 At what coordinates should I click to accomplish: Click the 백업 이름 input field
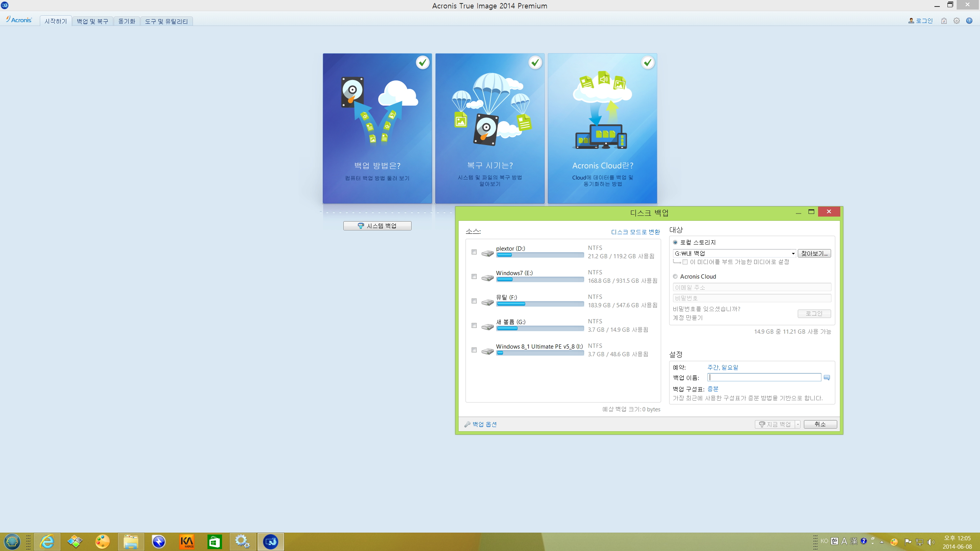(764, 378)
